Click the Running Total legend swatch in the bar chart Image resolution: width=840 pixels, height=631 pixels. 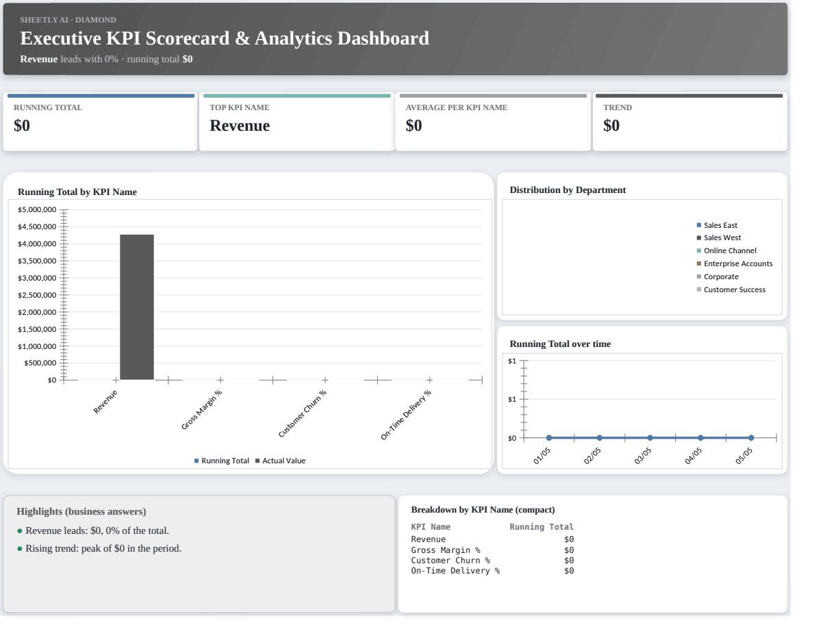(196, 461)
